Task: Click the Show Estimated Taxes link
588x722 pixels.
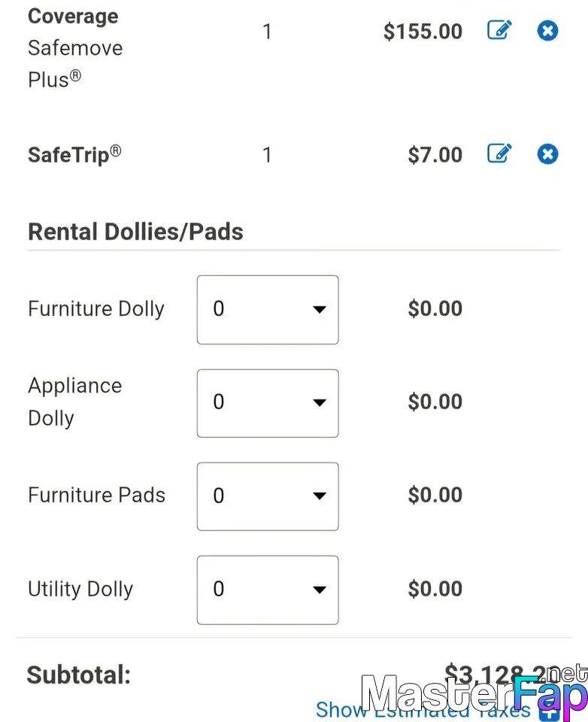Action: [423, 709]
